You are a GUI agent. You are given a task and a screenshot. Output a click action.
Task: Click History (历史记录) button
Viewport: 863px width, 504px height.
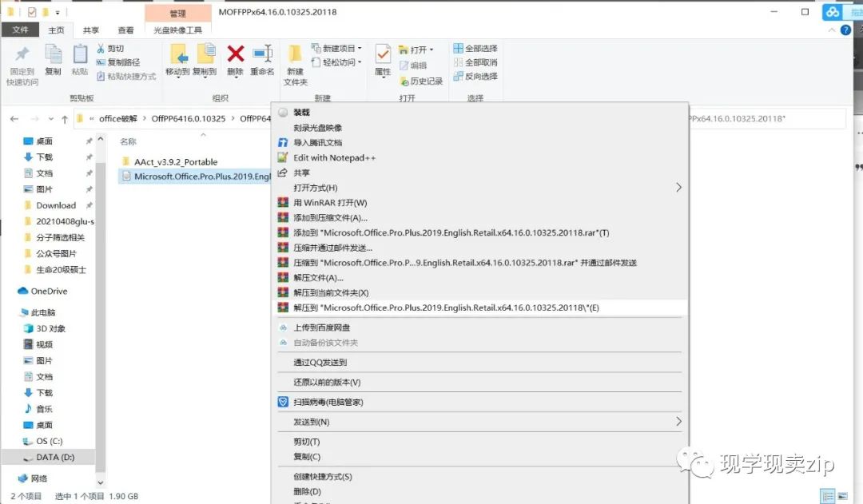pyautogui.click(x=421, y=81)
